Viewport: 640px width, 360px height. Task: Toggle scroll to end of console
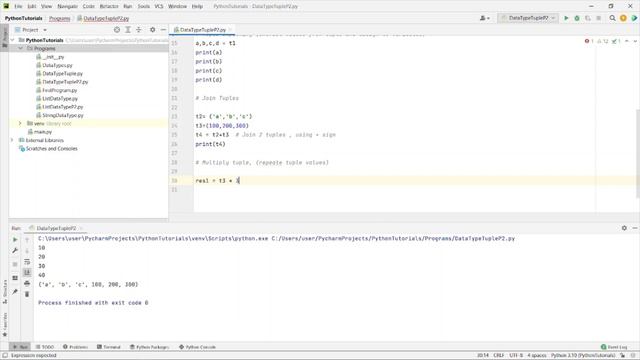[27, 272]
